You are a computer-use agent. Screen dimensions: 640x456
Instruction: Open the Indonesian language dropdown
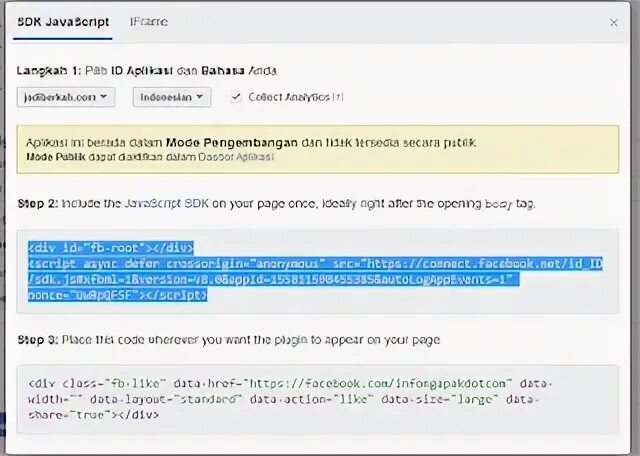(172, 97)
